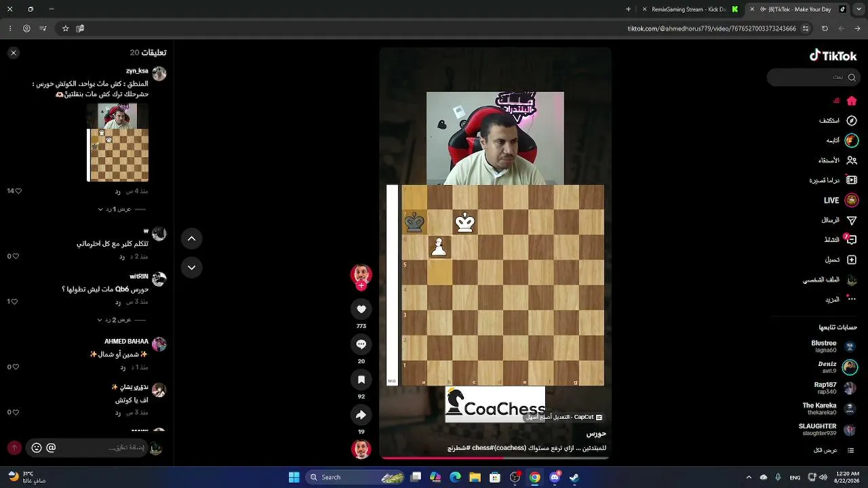
Task: Show hidden system tray icons
Action: click(x=749, y=477)
